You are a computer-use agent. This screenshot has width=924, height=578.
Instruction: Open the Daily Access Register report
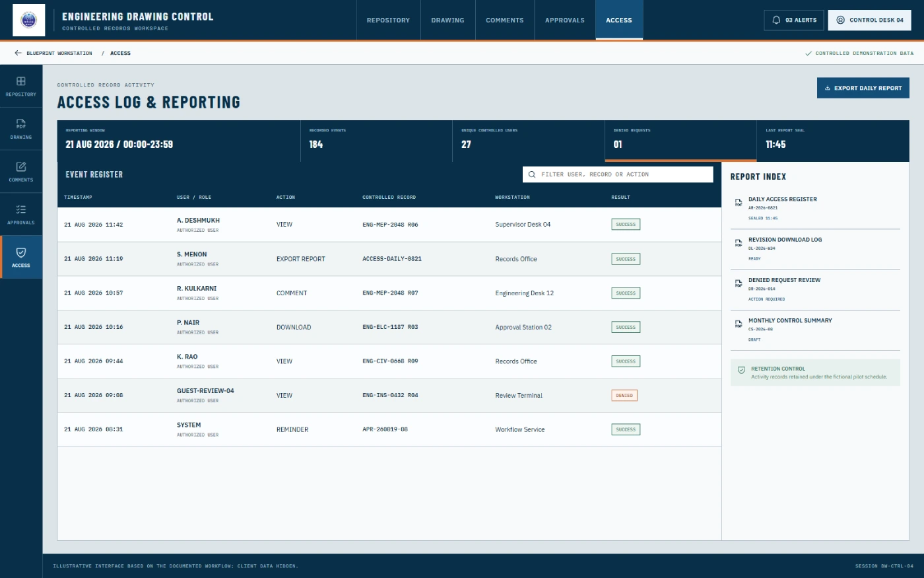(815, 208)
